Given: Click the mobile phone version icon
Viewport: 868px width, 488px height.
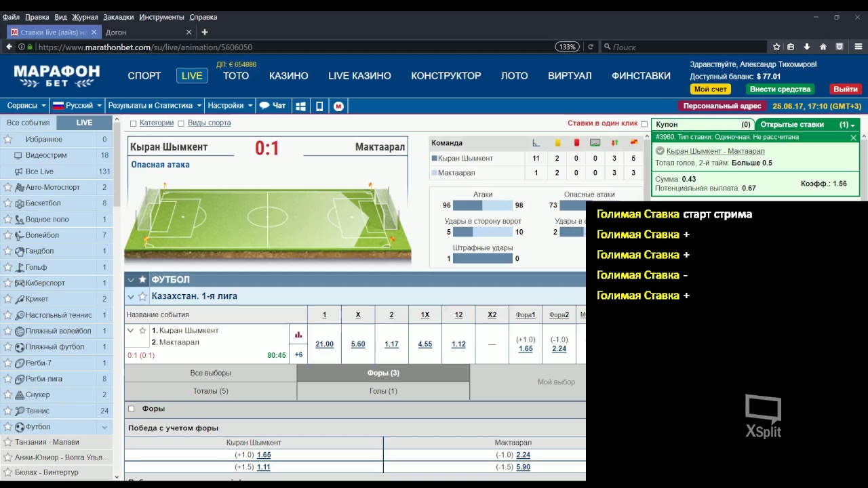Looking at the screenshot, I should tap(319, 106).
